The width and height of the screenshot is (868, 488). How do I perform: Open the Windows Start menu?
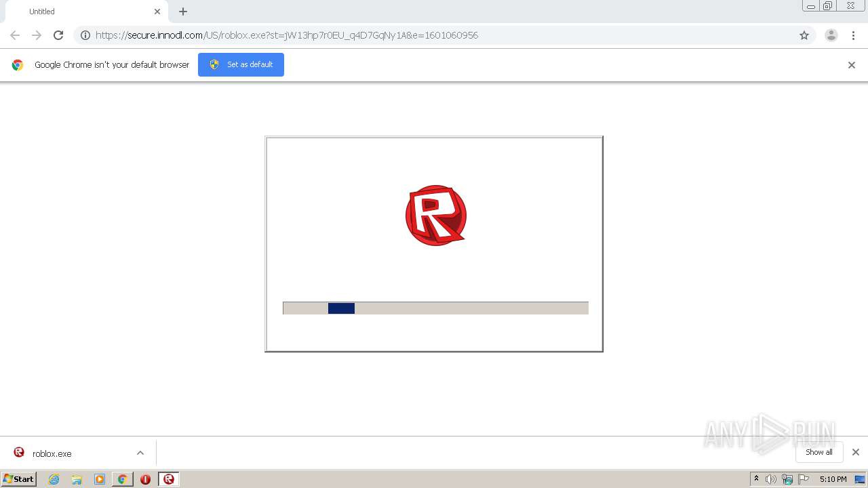(18, 479)
